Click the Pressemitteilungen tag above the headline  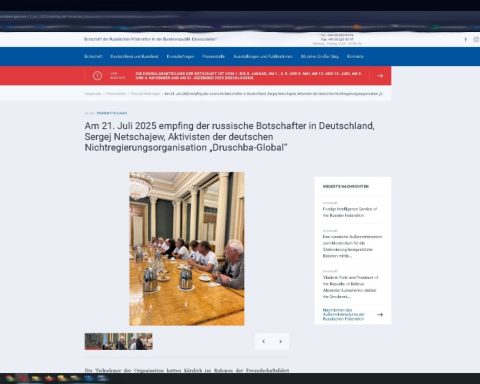click(x=112, y=113)
